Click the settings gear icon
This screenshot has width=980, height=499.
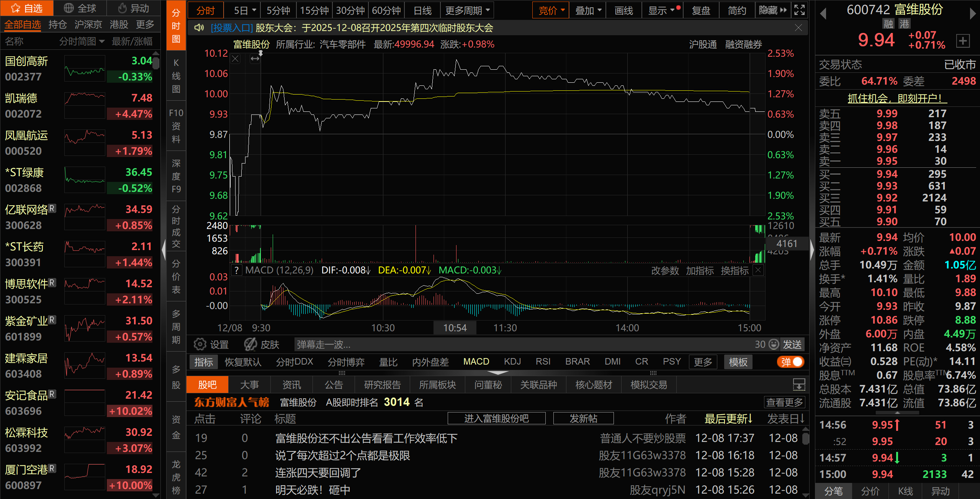point(200,344)
